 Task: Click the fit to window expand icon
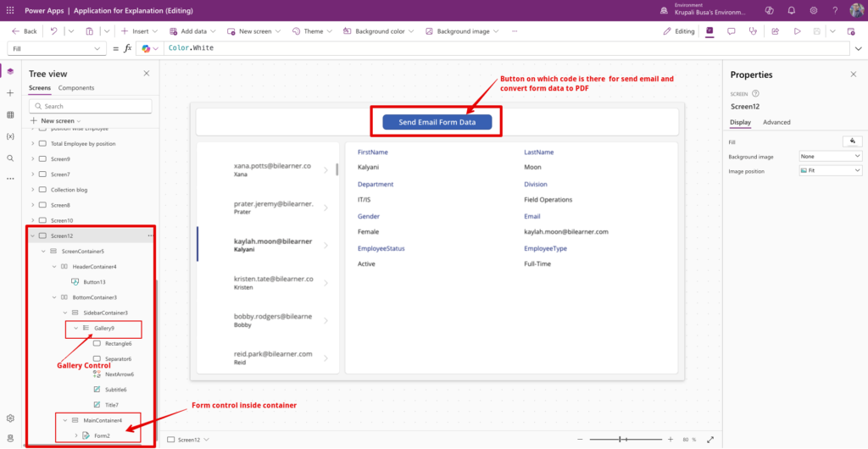click(x=711, y=440)
